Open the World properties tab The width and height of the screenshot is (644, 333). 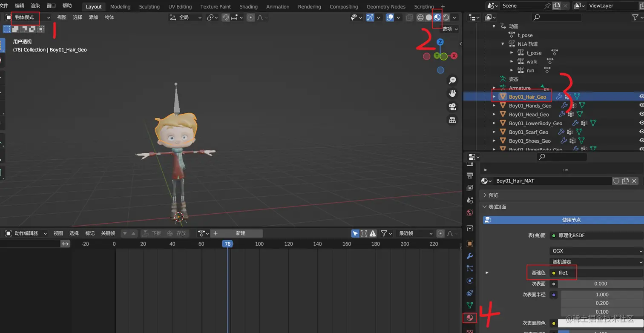pos(469,212)
